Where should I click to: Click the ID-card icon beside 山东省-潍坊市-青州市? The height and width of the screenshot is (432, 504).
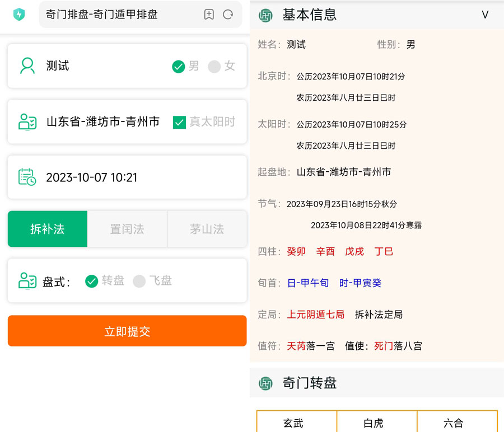pyautogui.click(x=26, y=122)
